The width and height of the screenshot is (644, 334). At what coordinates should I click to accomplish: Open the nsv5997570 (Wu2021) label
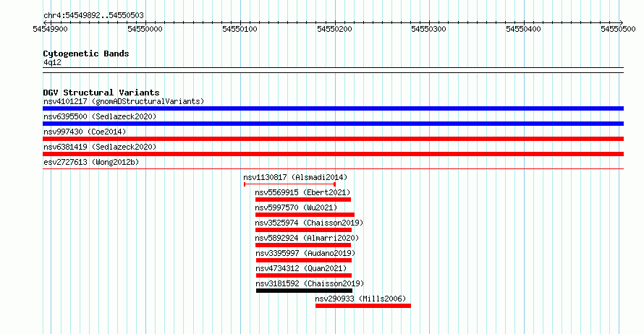click(296, 207)
